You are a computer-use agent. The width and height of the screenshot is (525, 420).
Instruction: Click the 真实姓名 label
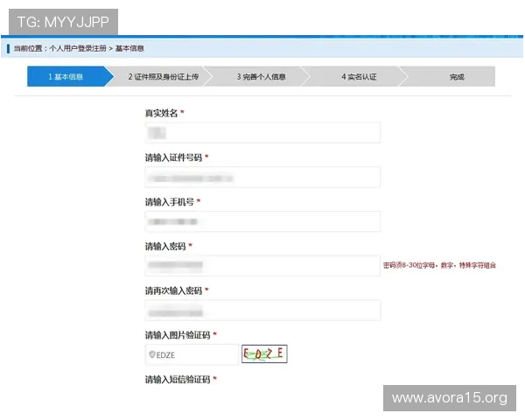[x=161, y=113]
